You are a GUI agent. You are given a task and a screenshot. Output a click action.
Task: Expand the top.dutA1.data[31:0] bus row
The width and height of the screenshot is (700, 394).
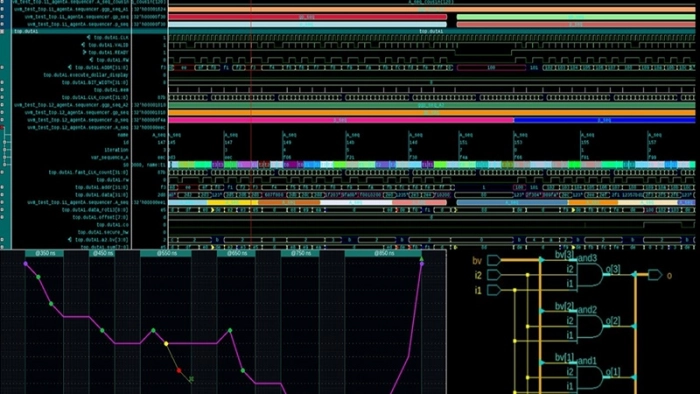tap(2, 195)
